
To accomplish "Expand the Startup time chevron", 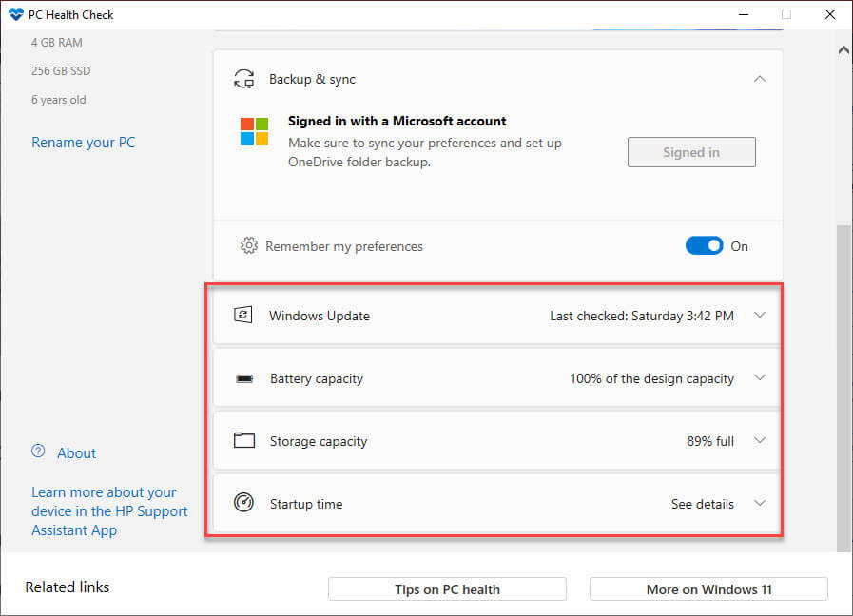I will [x=759, y=504].
